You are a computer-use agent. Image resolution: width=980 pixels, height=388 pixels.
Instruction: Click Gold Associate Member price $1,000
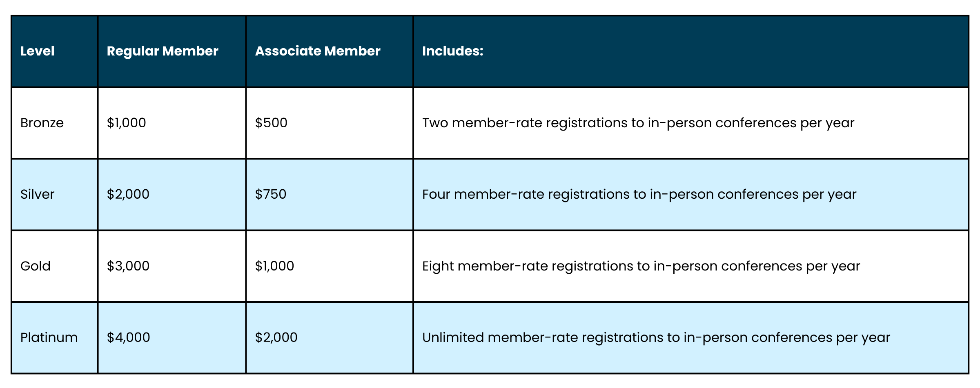point(274,266)
